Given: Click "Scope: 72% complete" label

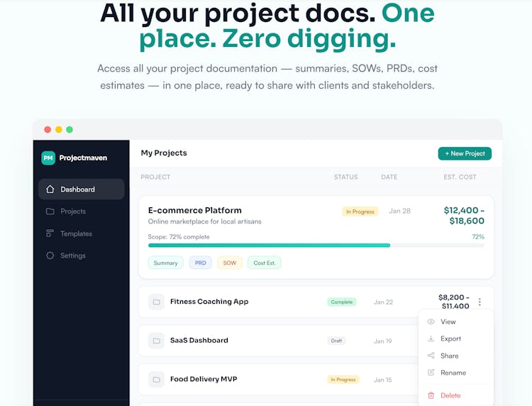Looking at the screenshot, I should click(179, 236).
